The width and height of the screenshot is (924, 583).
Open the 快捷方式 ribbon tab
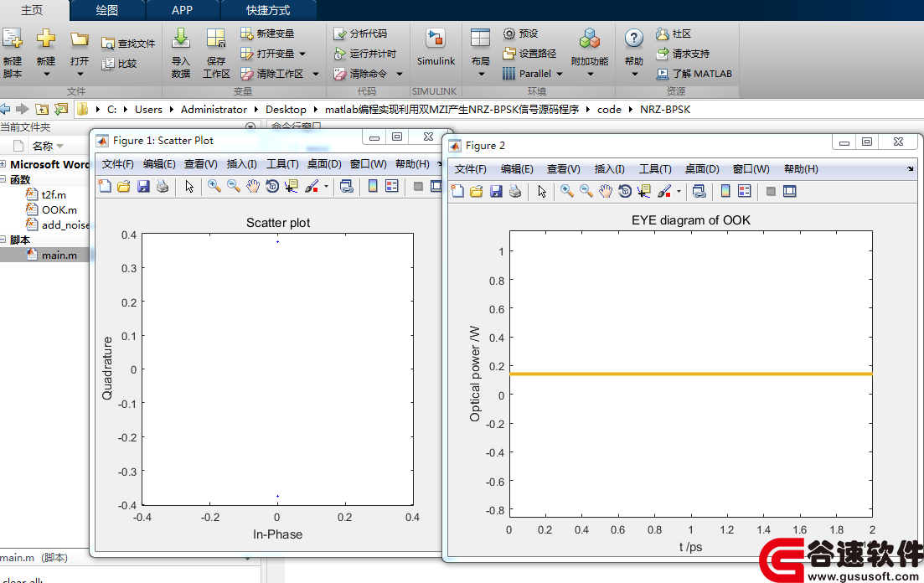click(268, 10)
